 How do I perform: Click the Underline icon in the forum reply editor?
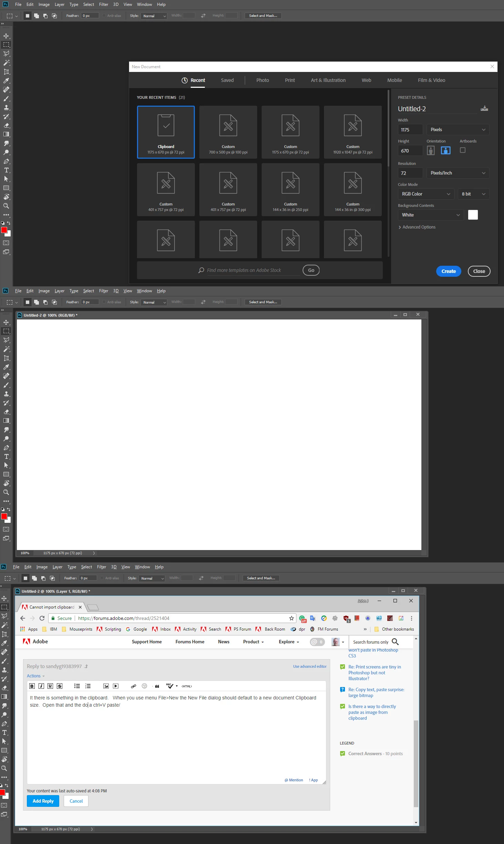pyautogui.click(x=50, y=686)
